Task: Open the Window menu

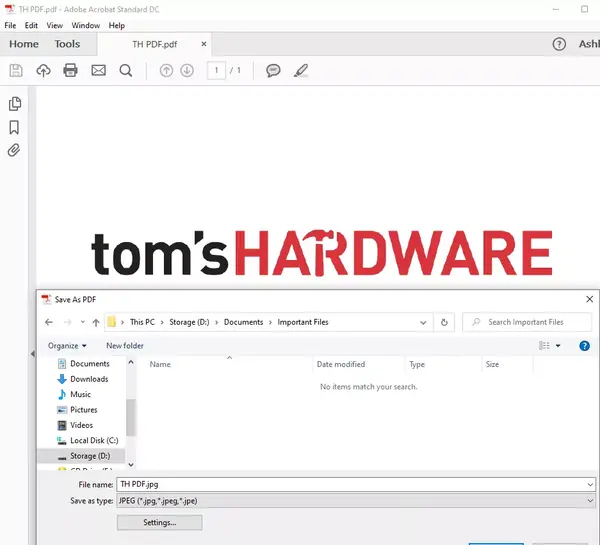Action: (x=86, y=26)
